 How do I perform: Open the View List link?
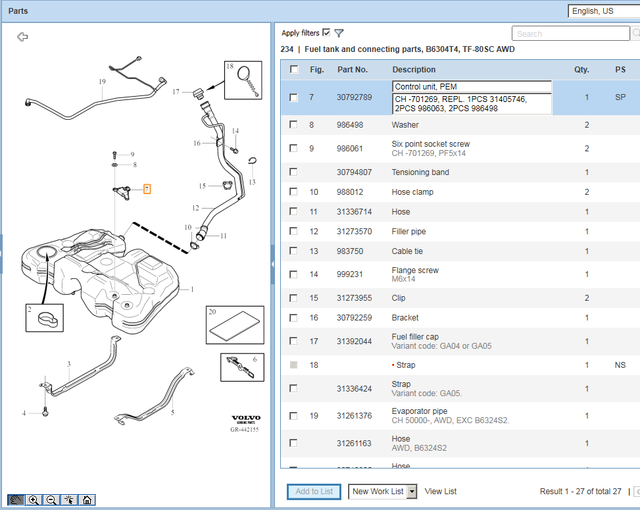(440, 491)
